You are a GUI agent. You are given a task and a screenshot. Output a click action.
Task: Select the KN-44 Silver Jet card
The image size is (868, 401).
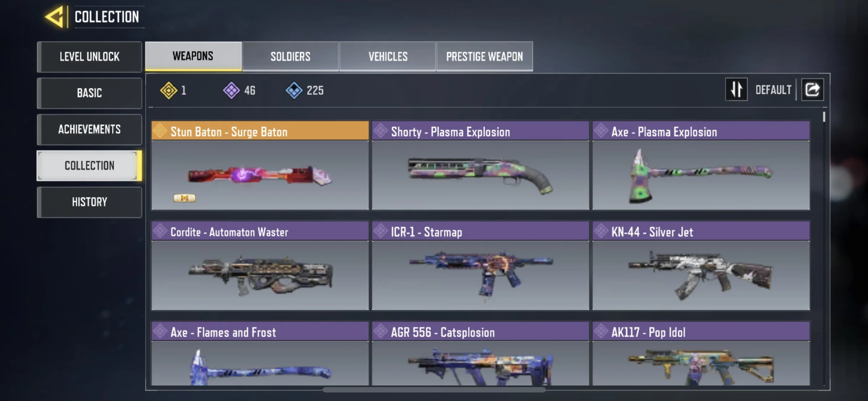(701, 266)
